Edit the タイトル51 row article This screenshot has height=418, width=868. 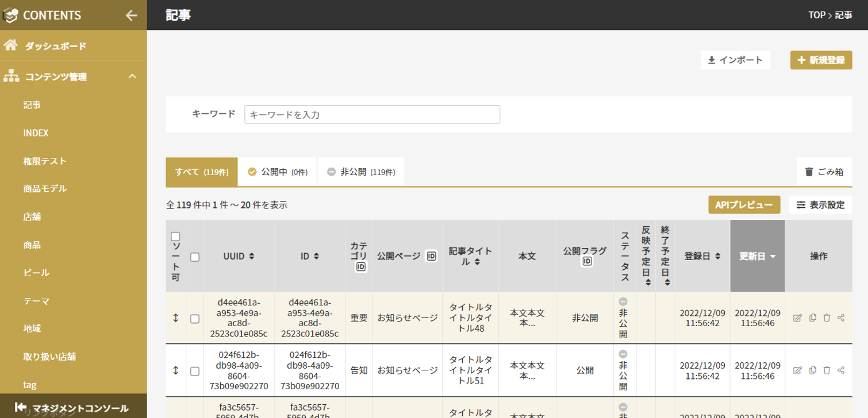point(797,370)
